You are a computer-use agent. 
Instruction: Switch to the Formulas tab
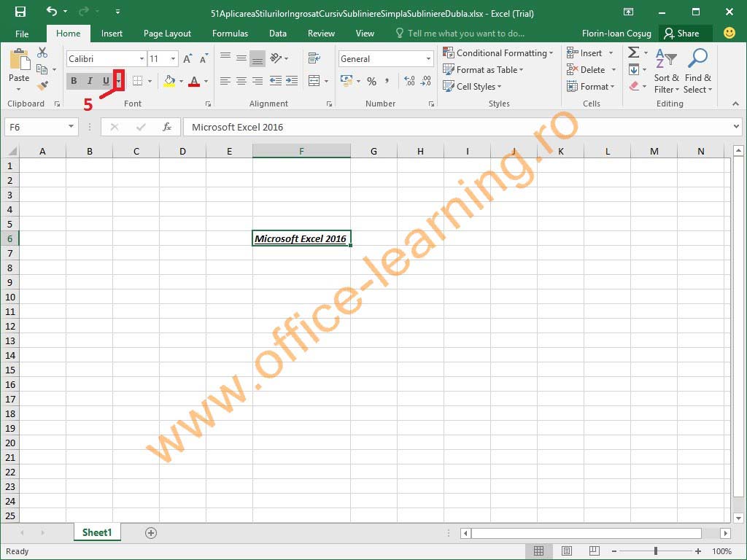click(x=230, y=34)
